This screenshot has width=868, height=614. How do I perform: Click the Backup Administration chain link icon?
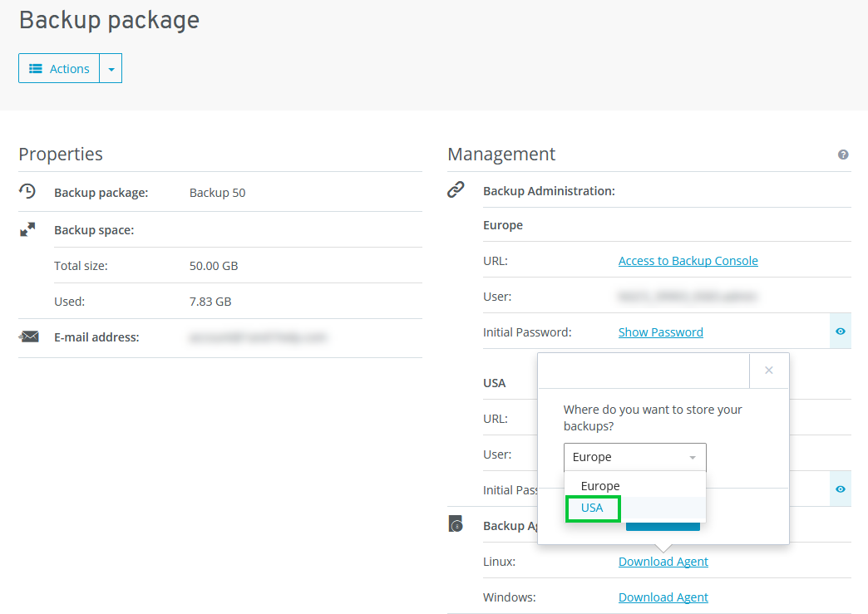coord(456,190)
